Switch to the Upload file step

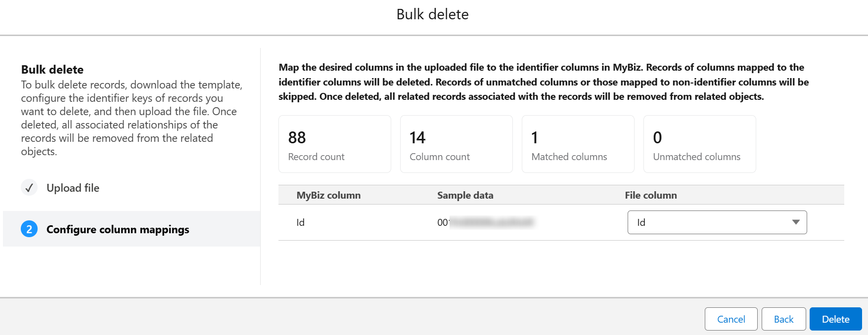73,188
